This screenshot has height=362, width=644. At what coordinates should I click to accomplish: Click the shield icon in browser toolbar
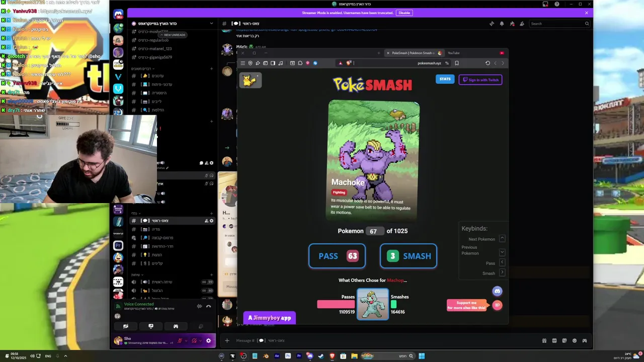click(x=250, y=63)
